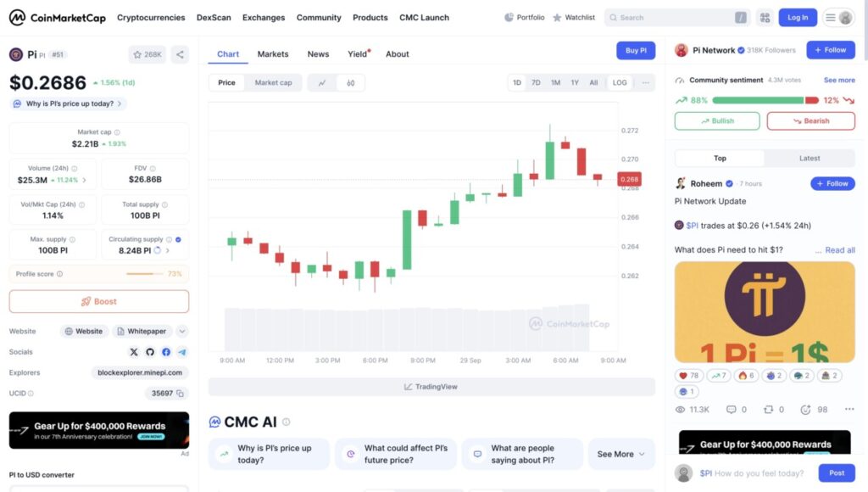Follow Pi Network with the Follow button
868x492 pixels.
[x=830, y=50]
